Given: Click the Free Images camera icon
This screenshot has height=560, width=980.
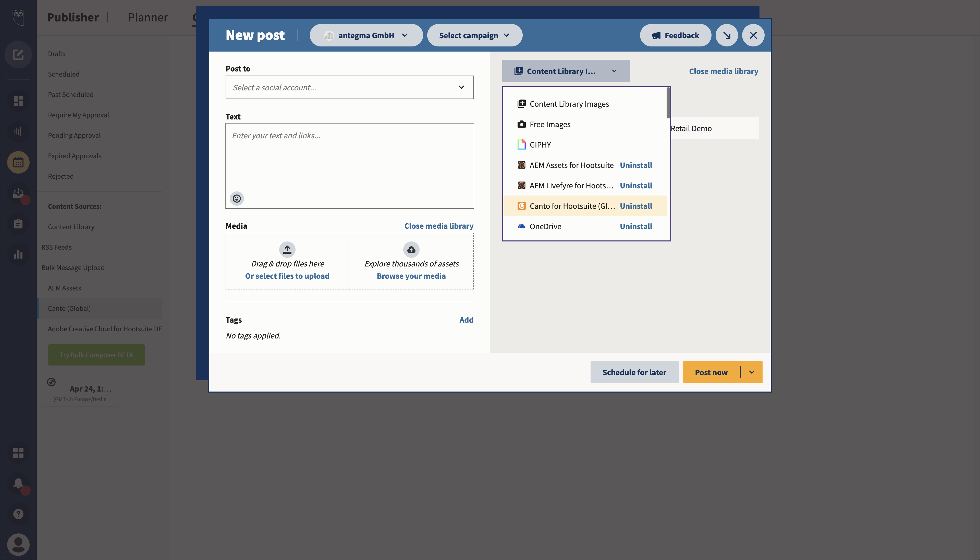Looking at the screenshot, I should (x=521, y=124).
